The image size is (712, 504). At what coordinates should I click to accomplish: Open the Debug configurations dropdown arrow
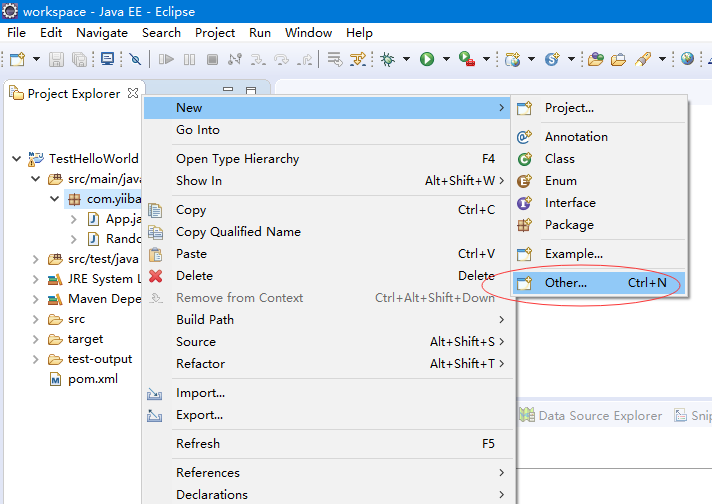click(406, 59)
